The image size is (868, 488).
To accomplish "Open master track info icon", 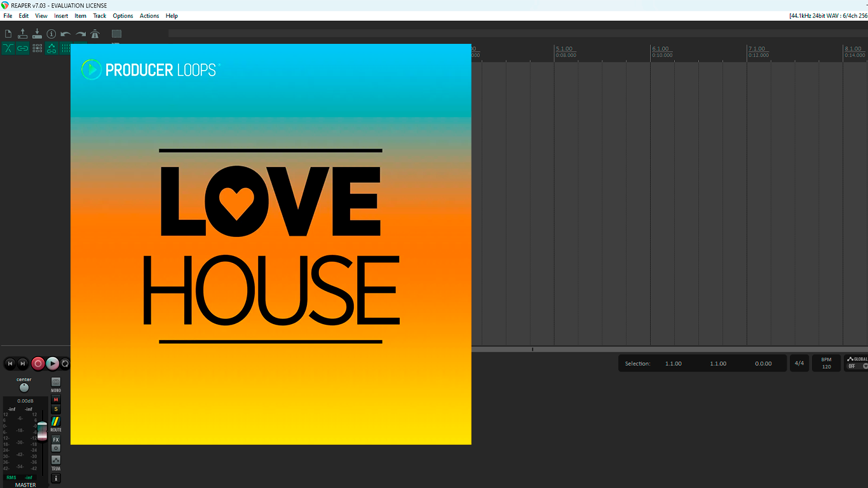I will click(x=56, y=478).
